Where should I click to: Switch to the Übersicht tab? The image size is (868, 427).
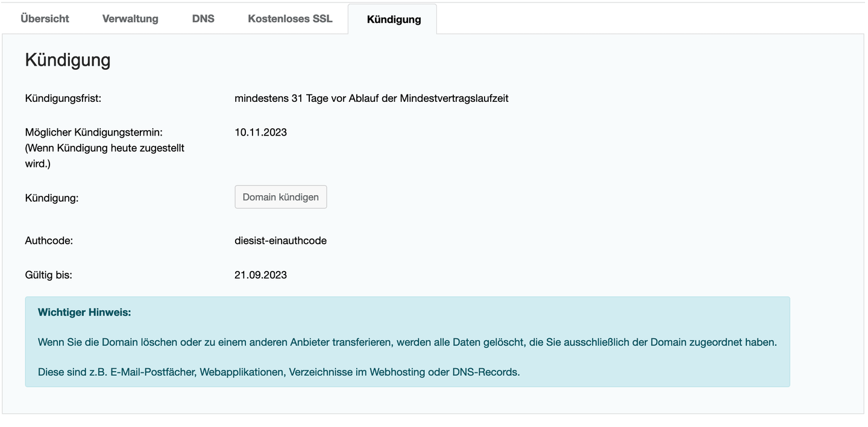point(45,19)
